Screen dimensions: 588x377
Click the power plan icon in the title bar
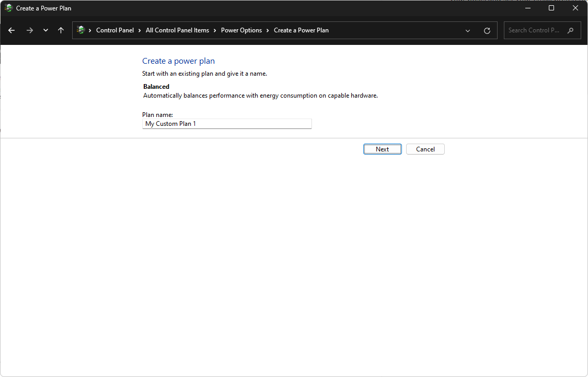pyautogui.click(x=9, y=8)
